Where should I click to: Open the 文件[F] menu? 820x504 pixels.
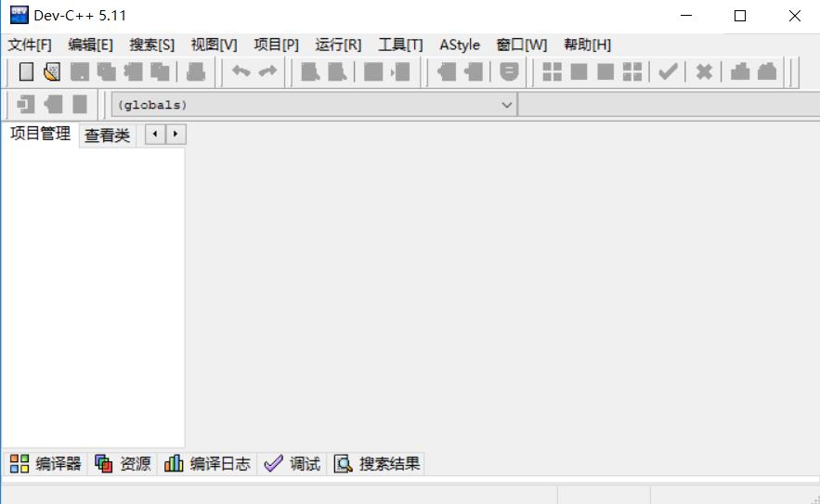tap(30, 45)
